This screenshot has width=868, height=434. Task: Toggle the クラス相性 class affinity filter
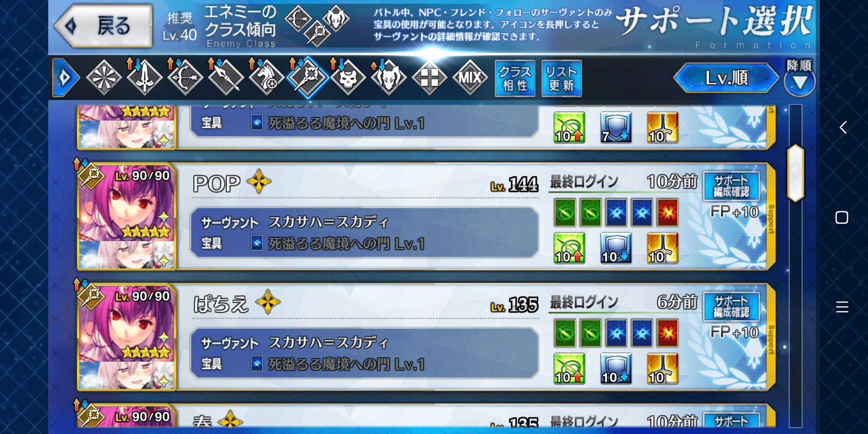515,78
